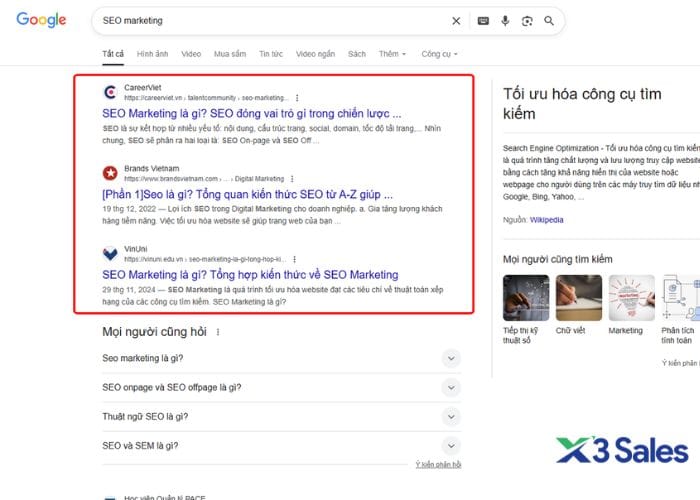Open the three-dot menu beside Brands Vietnam URL

pos(292,179)
